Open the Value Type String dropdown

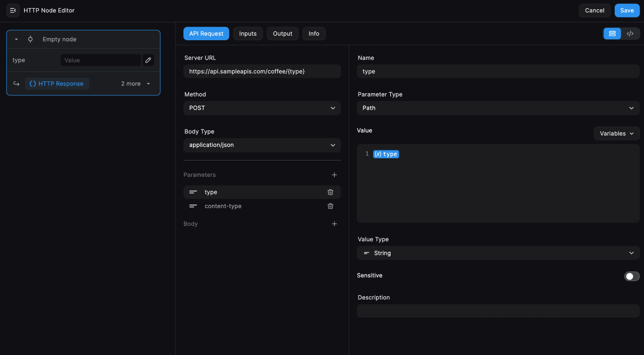point(498,253)
